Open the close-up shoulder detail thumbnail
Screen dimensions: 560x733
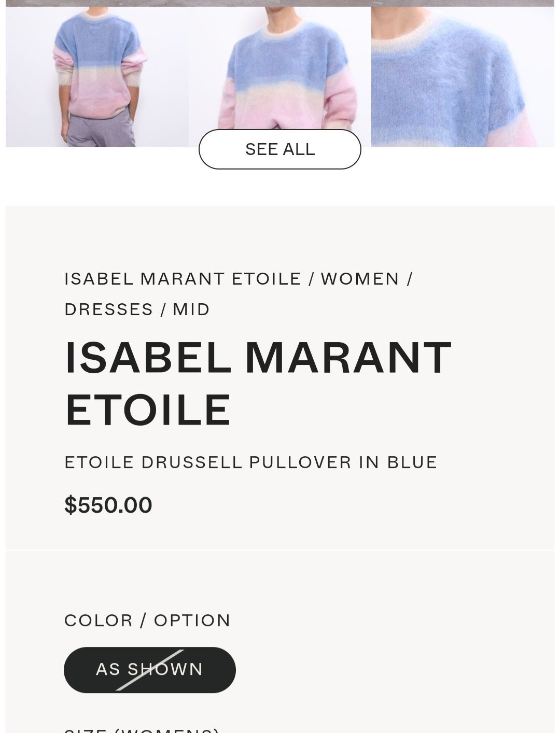click(463, 77)
